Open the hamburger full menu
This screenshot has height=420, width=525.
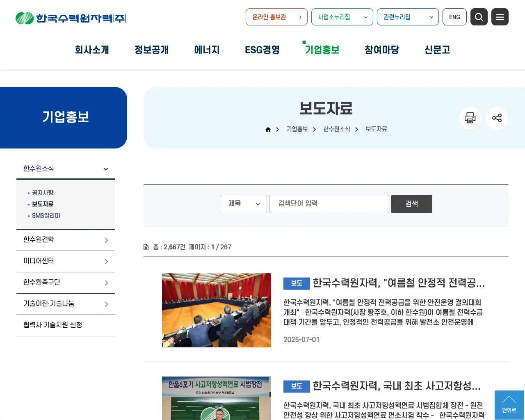(x=500, y=17)
